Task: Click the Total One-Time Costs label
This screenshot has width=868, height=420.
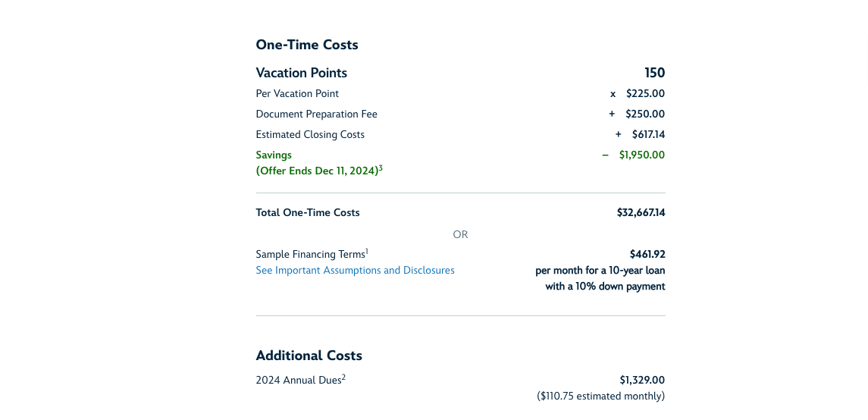Action: coord(308,213)
